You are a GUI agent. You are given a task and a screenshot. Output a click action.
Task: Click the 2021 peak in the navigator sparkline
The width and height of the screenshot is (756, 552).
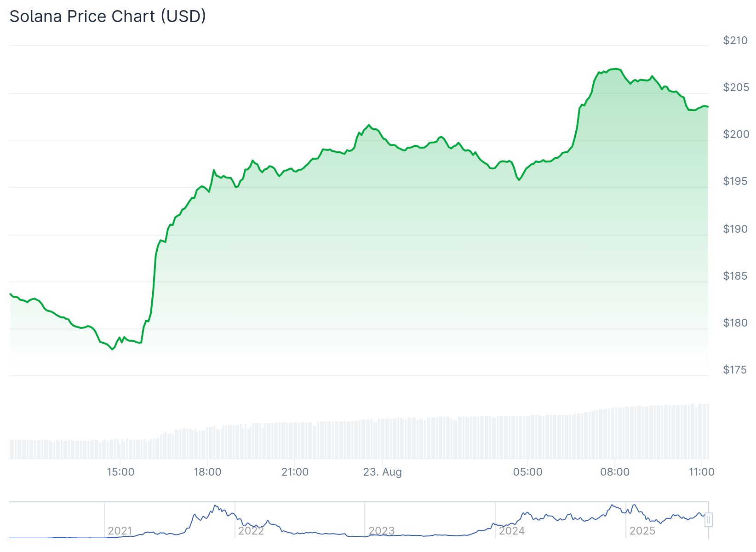215,506
